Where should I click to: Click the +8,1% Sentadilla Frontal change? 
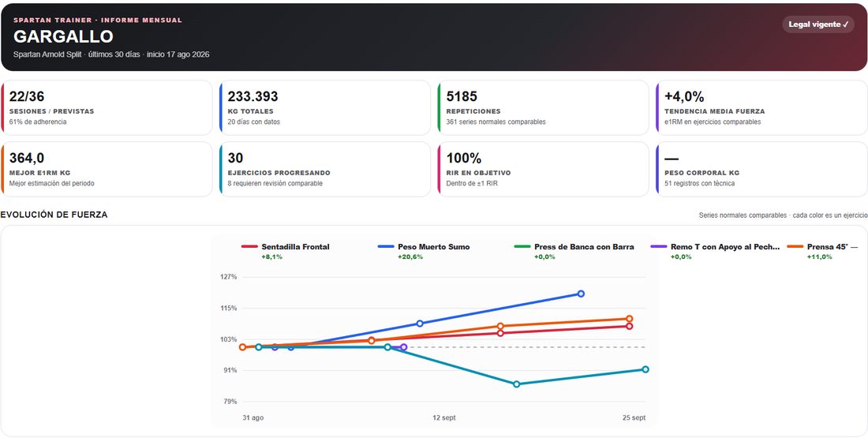pos(271,257)
